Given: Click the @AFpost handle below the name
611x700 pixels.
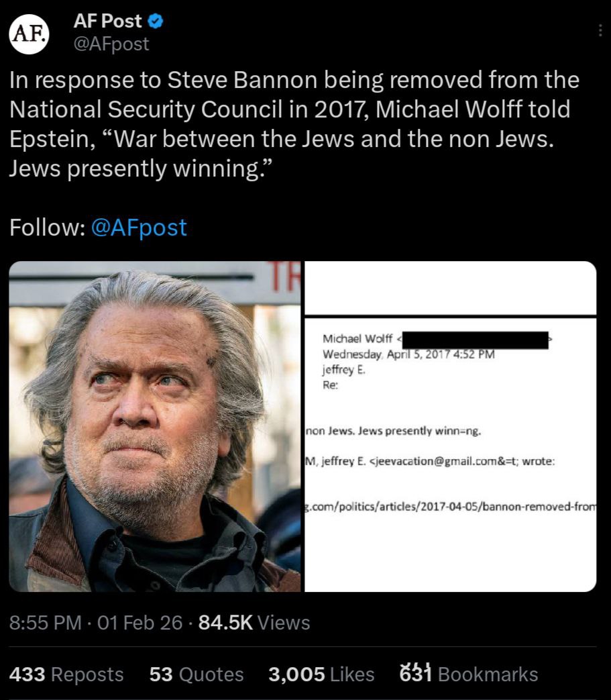Looking at the screenshot, I should coord(111,44).
